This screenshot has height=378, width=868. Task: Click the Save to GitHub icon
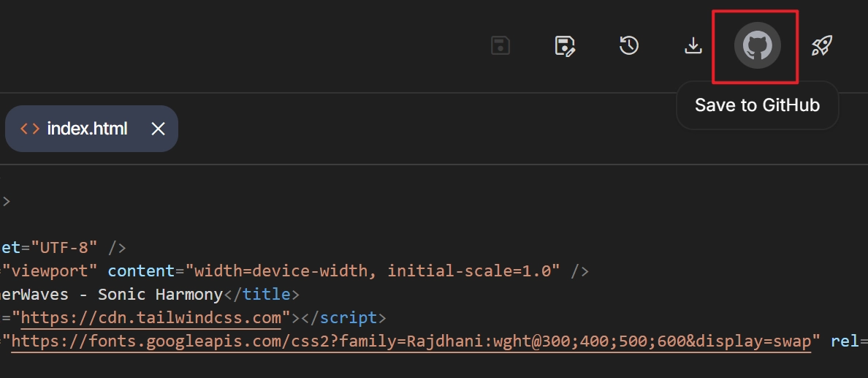(757, 46)
